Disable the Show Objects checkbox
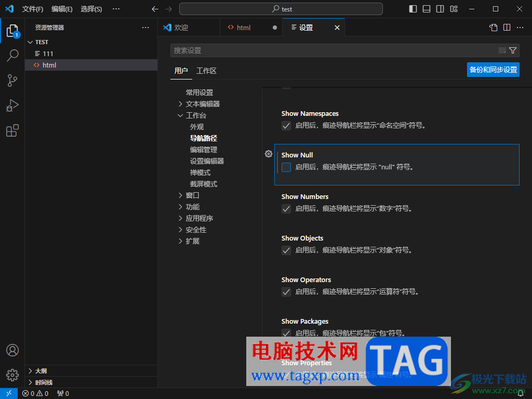 [286, 250]
